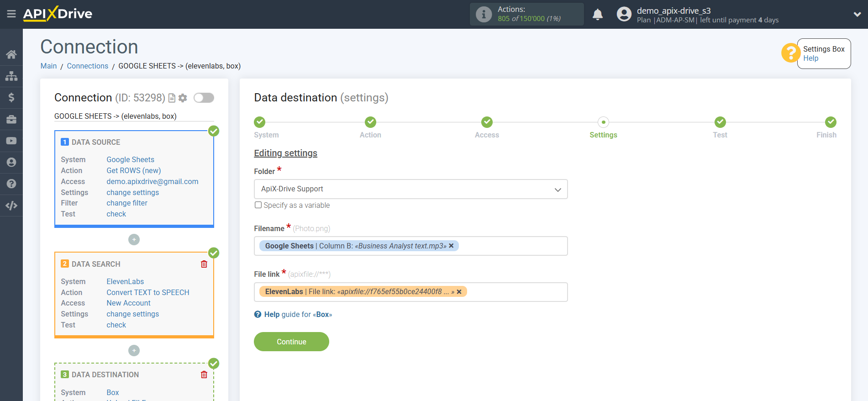Check Specify as a variable
The image size is (868, 401).
tap(258, 205)
